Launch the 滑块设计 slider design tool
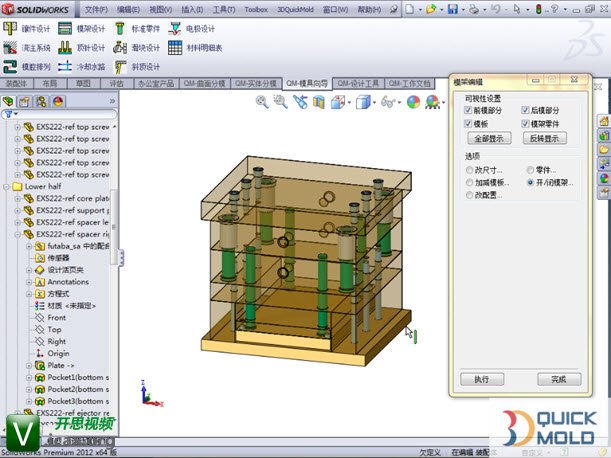 (137, 48)
